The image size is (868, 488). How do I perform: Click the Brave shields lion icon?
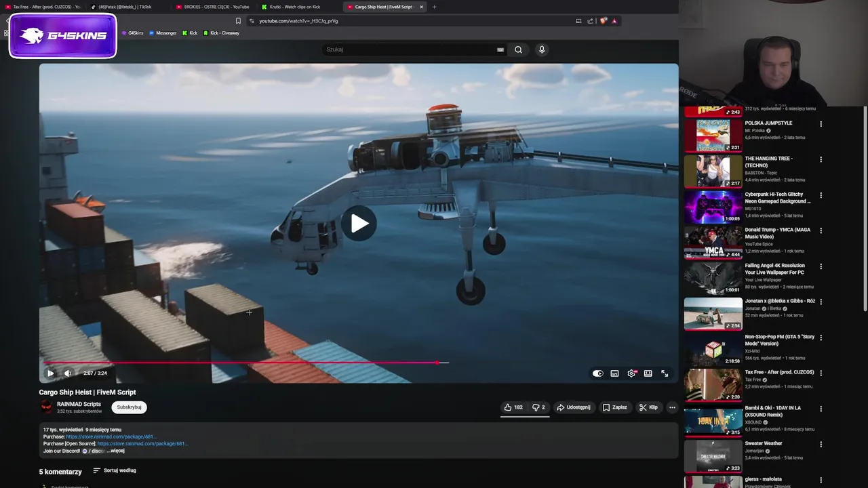pos(604,21)
